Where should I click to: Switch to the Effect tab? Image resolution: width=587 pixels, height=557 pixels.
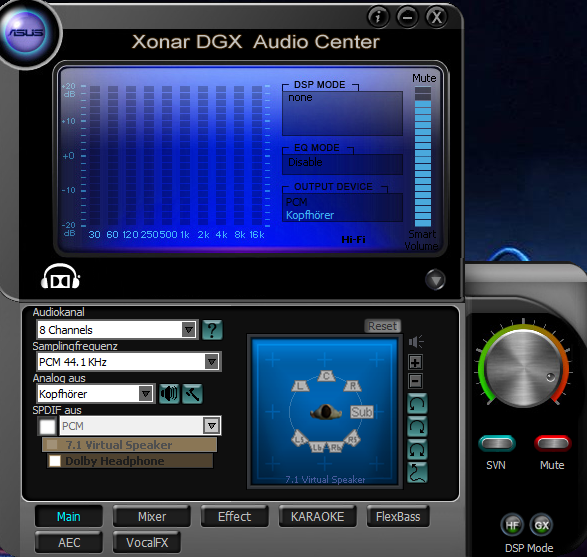(x=234, y=517)
